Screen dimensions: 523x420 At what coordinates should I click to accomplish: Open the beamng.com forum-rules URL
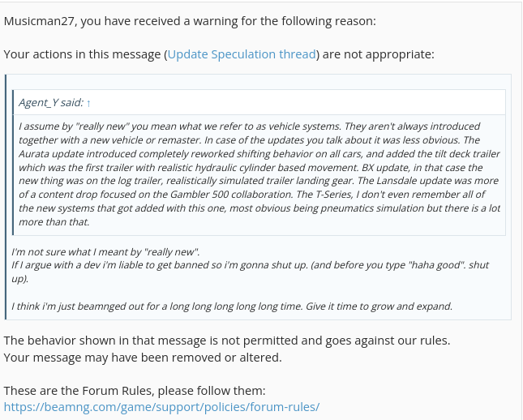coord(162,407)
